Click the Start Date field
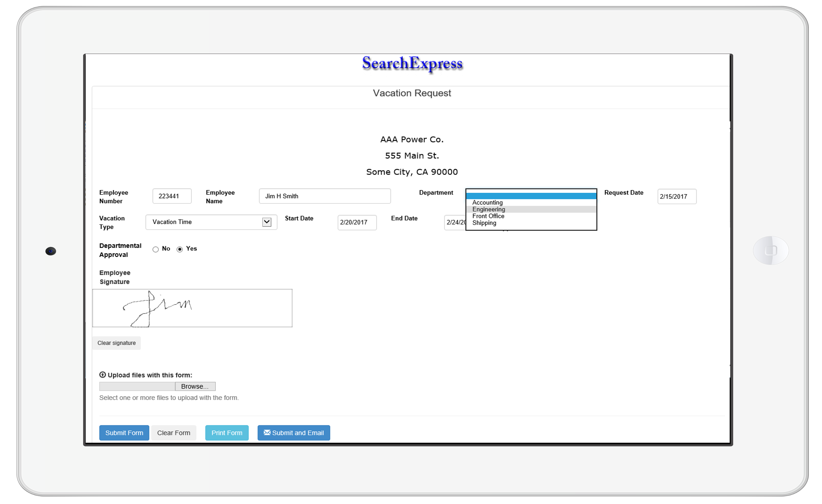The height and width of the screenshot is (504, 822). click(357, 222)
